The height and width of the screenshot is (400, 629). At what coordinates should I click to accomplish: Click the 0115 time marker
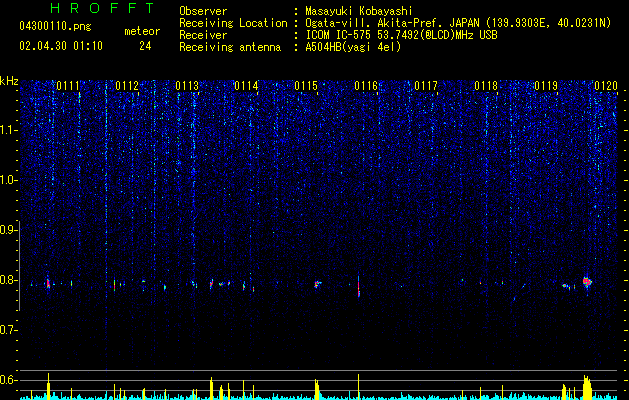point(306,86)
